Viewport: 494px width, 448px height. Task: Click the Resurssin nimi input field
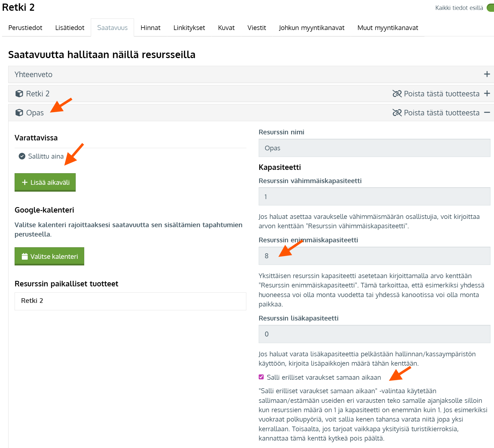(x=374, y=148)
